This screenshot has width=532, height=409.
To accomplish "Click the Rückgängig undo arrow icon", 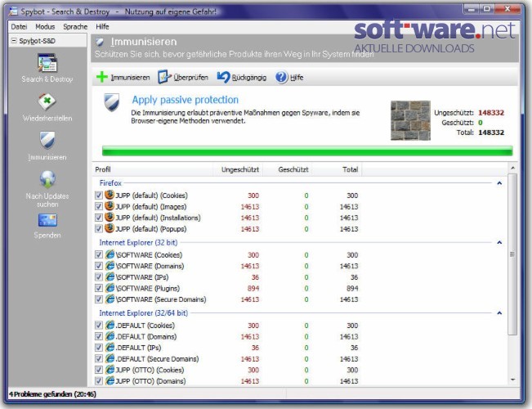I will pyautogui.click(x=223, y=77).
